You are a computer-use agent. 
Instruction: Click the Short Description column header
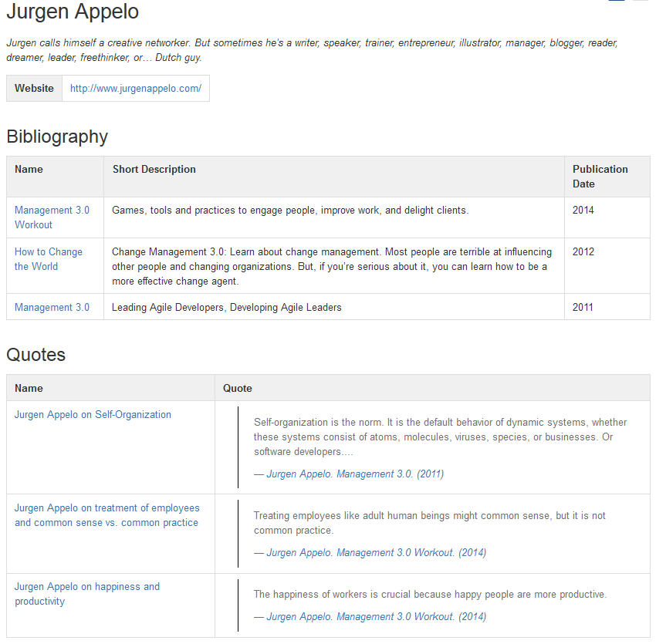pos(152,169)
